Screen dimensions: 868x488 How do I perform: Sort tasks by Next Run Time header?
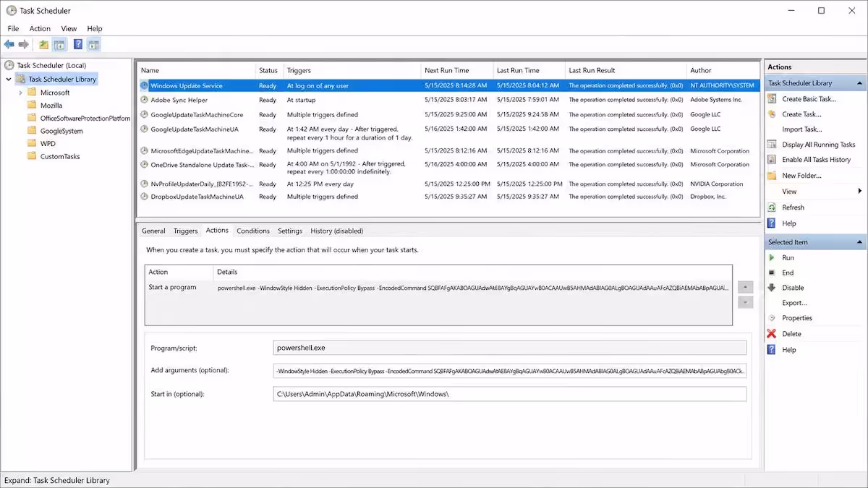click(x=456, y=70)
